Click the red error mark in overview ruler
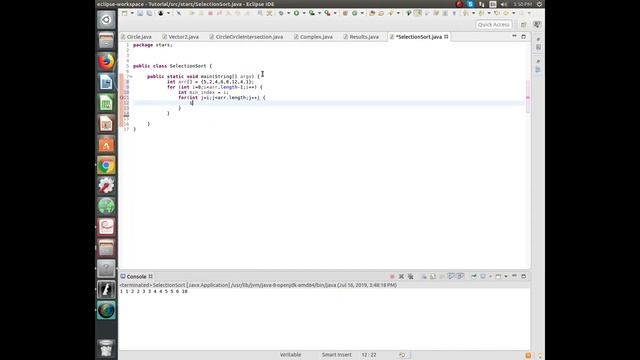Image resolution: width=640 pixels, height=360 pixels. [528, 98]
